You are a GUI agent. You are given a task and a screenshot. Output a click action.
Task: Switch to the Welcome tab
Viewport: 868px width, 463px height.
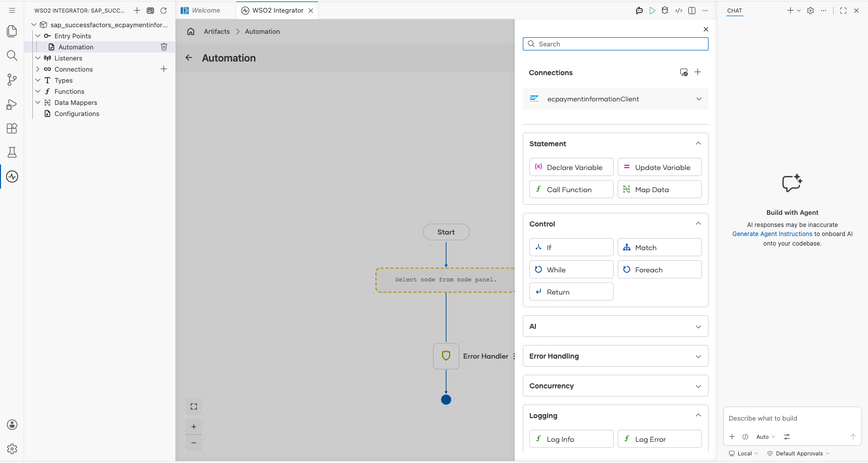point(206,10)
